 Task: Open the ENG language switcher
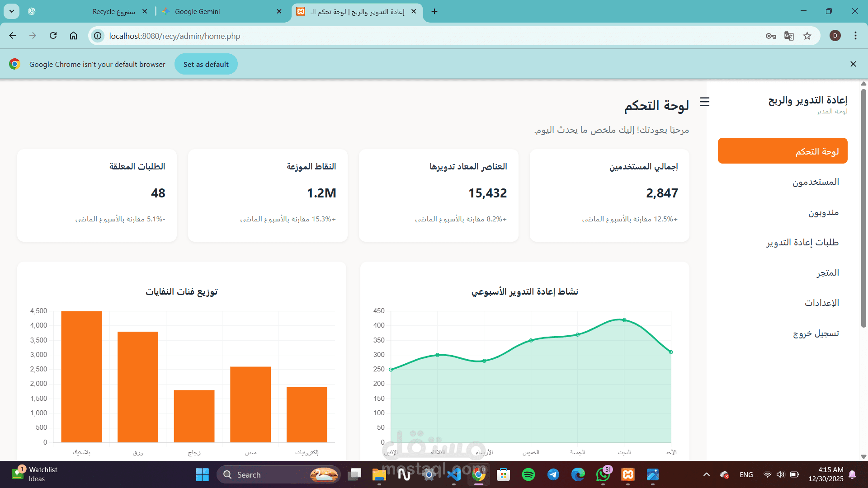point(746,474)
